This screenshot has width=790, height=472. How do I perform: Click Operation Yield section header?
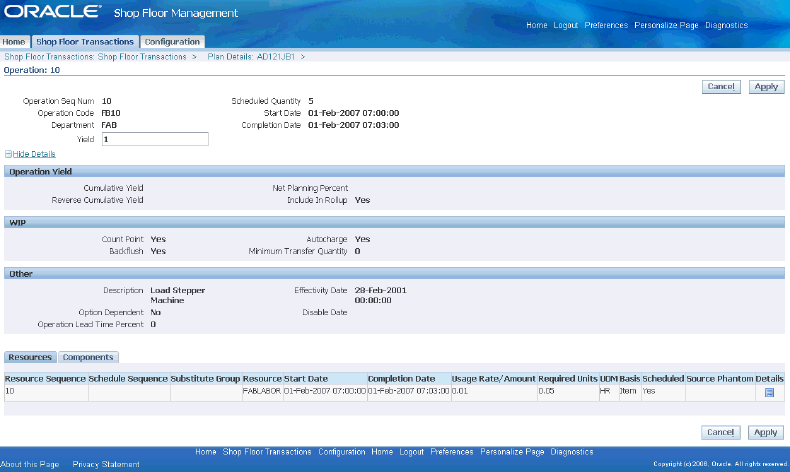394,172
